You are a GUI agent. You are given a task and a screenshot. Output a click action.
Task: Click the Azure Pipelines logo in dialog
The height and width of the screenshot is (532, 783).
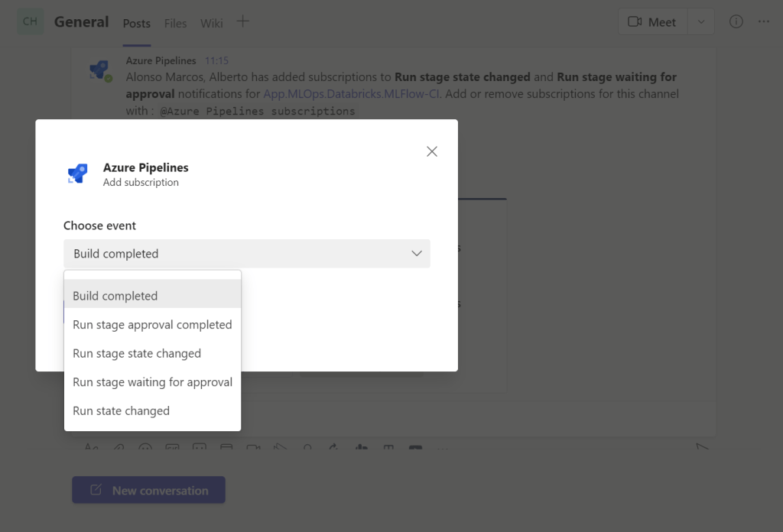pyautogui.click(x=77, y=174)
